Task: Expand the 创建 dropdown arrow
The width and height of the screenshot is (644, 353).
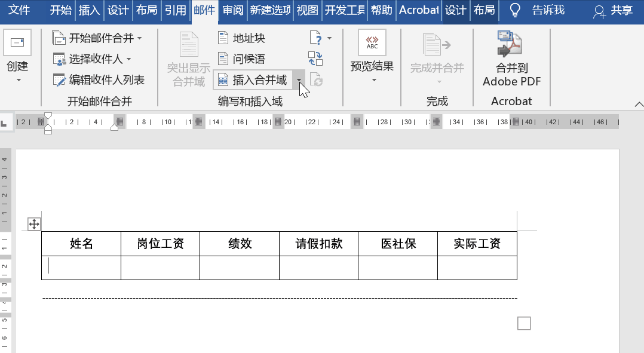Action: pyautogui.click(x=19, y=80)
